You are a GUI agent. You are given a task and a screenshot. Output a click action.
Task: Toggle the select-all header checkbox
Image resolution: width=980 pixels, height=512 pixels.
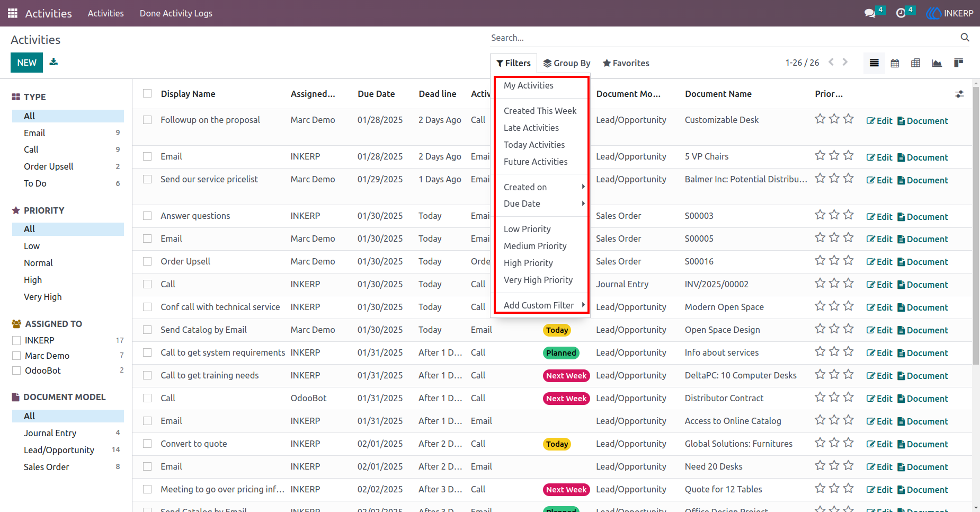pos(147,93)
